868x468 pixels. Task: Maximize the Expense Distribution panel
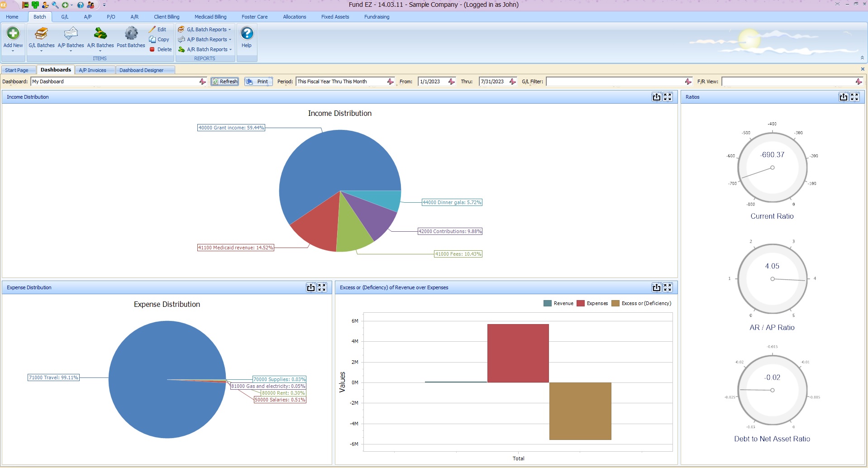coord(322,287)
